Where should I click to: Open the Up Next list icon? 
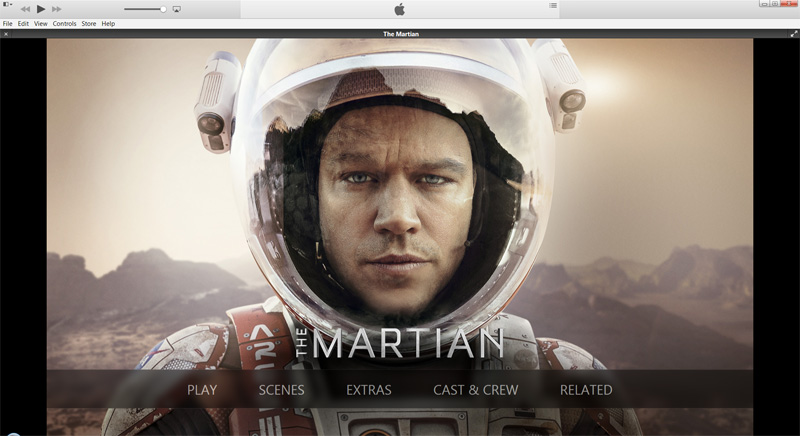(553, 5)
